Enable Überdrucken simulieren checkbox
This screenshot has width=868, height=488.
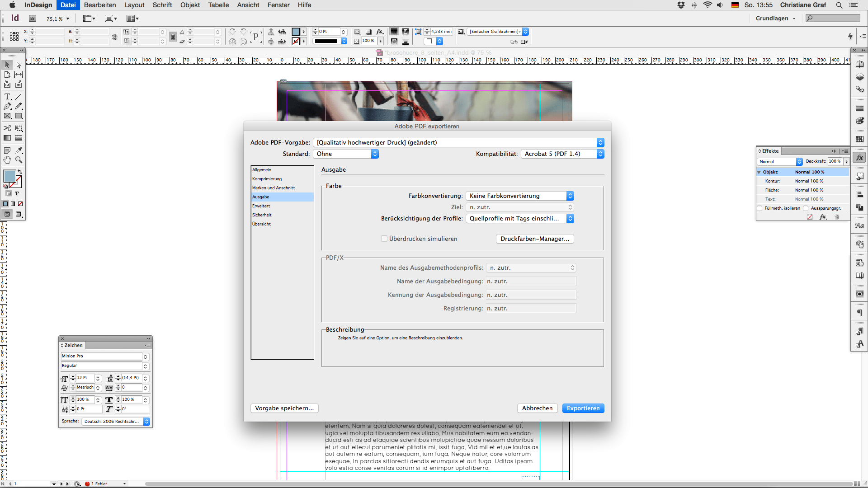click(x=384, y=239)
